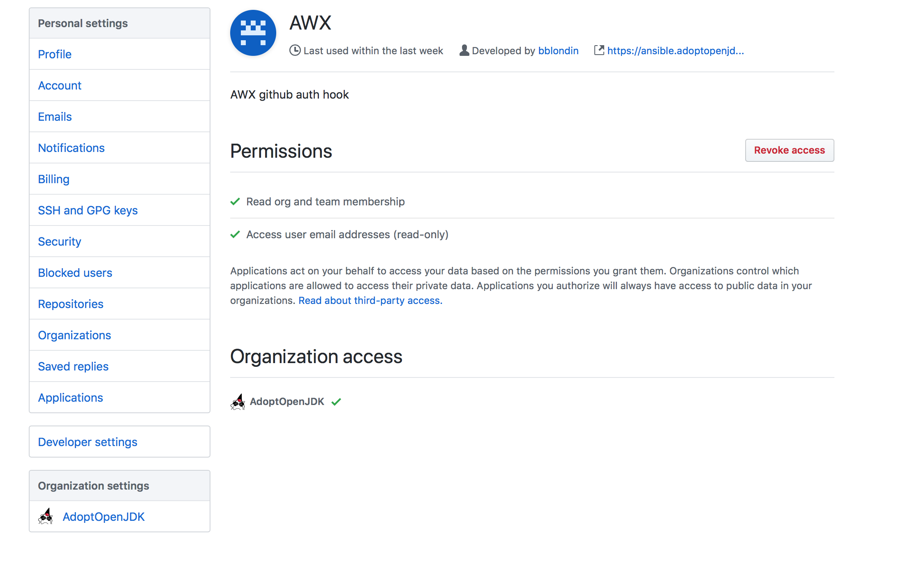Select AdoptOpenJDK organization settings
The width and height of the screenshot is (924, 566).
pos(104,517)
